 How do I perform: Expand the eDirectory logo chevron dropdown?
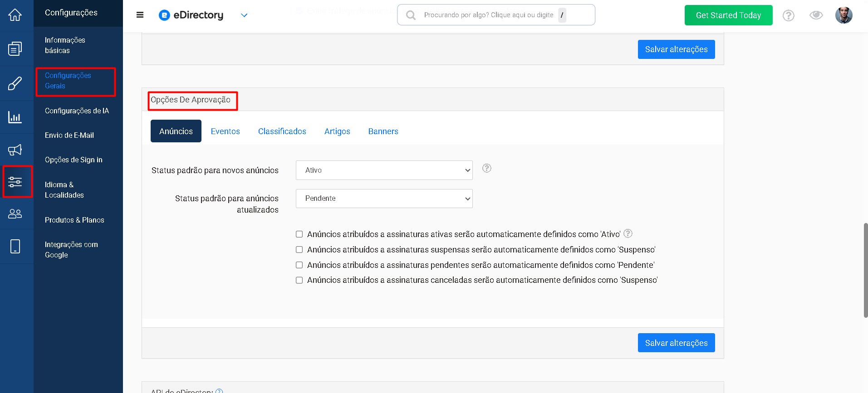244,15
